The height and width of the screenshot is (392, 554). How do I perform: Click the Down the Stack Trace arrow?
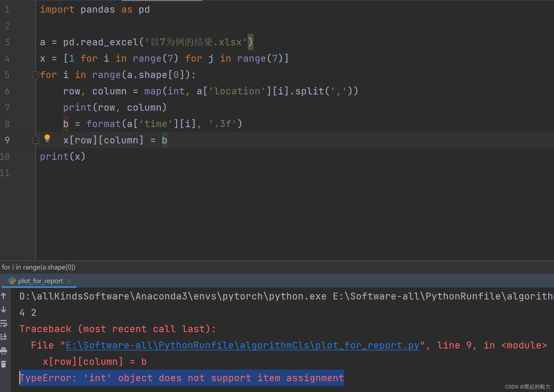[x=4, y=309]
